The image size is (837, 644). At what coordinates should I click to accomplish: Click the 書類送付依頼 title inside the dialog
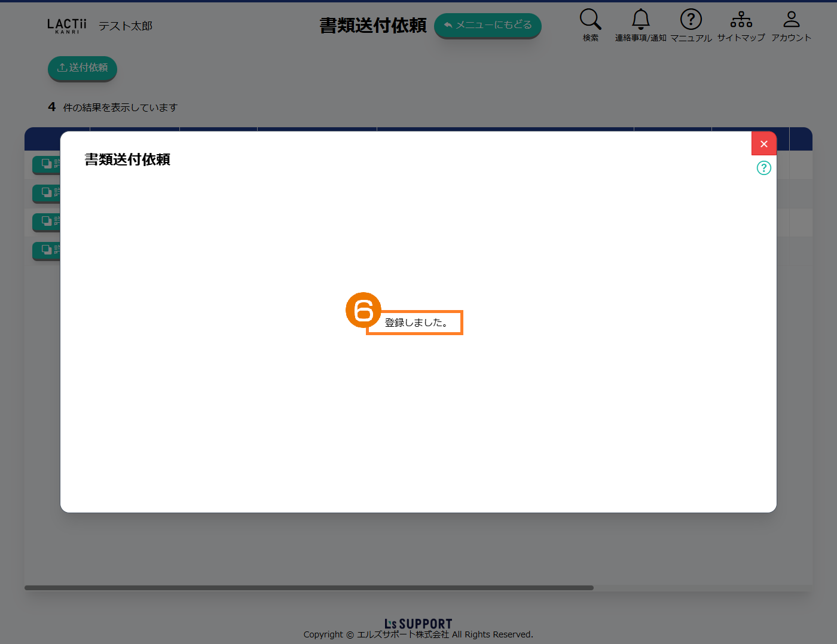coord(127,160)
